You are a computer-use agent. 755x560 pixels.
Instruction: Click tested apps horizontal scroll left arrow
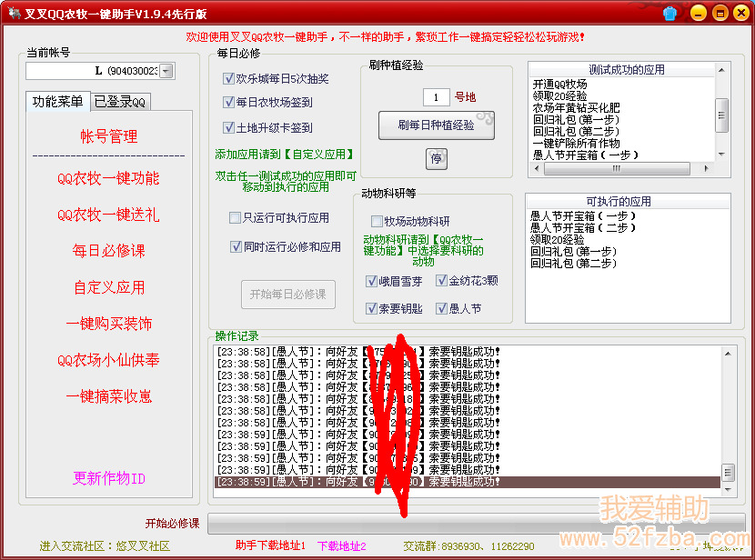(538, 168)
